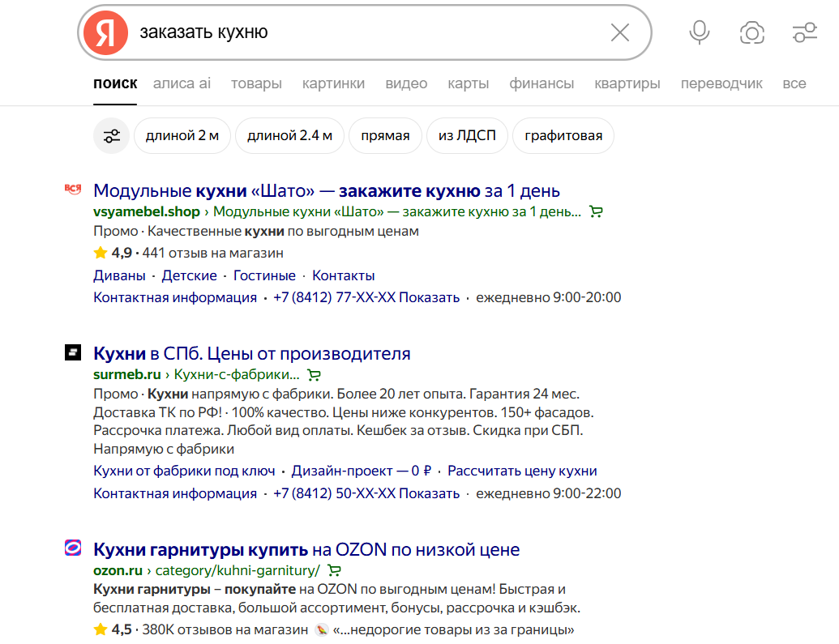Open "Дизайн-проект — 0 ₽" sitelink
The height and width of the screenshot is (644, 839).
tap(362, 471)
